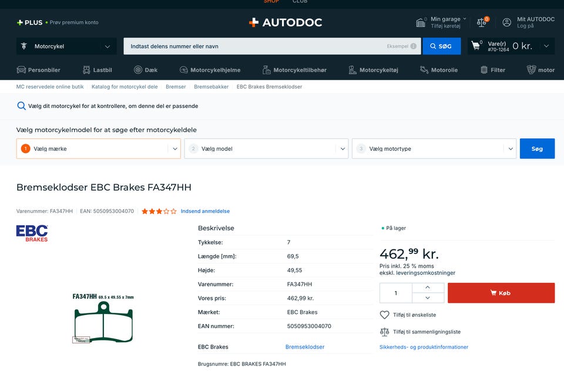Open the Filter menu
This screenshot has height=392, width=564.
(493, 70)
